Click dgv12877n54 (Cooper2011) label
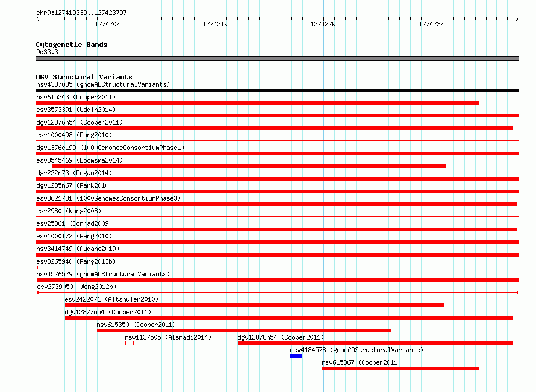The height and width of the screenshot is (392, 536). coord(108,312)
